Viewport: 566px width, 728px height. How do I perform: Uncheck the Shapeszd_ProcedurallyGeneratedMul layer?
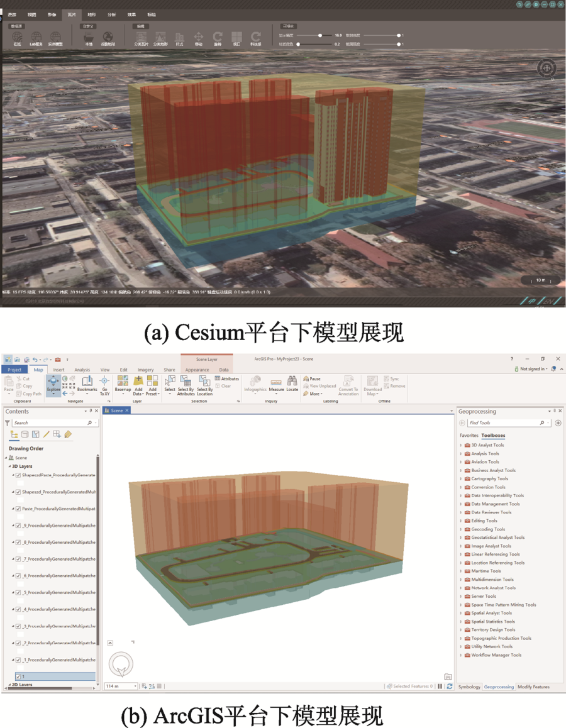pyautogui.click(x=18, y=492)
